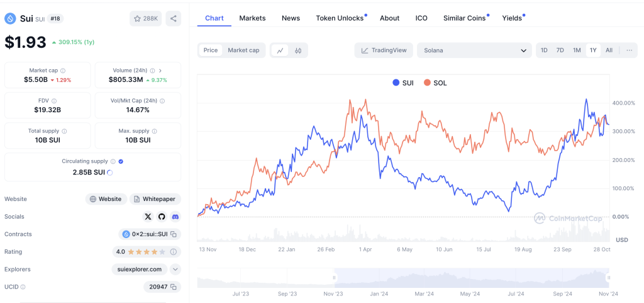The width and height of the screenshot is (644, 303).
Task: Copy the 0x2::sui::SUI contract address
Action: pyautogui.click(x=174, y=234)
